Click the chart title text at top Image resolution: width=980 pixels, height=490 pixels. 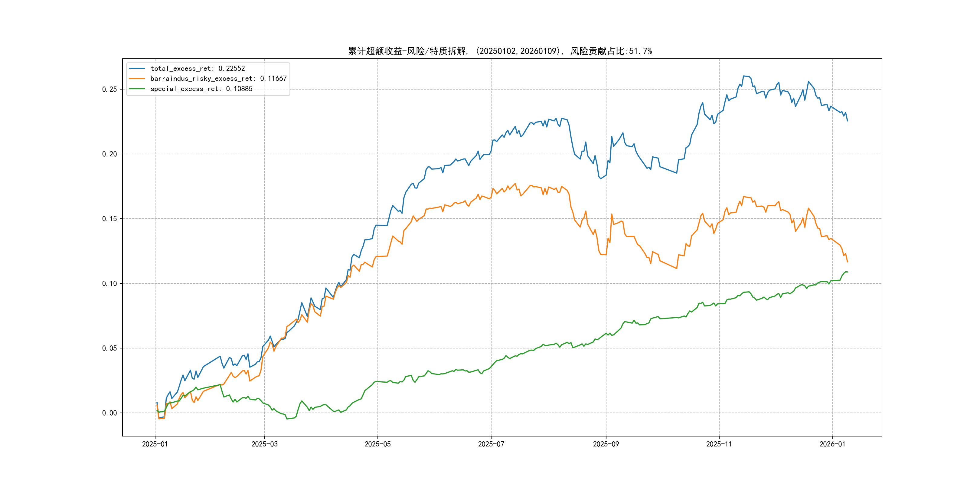coord(500,51)
